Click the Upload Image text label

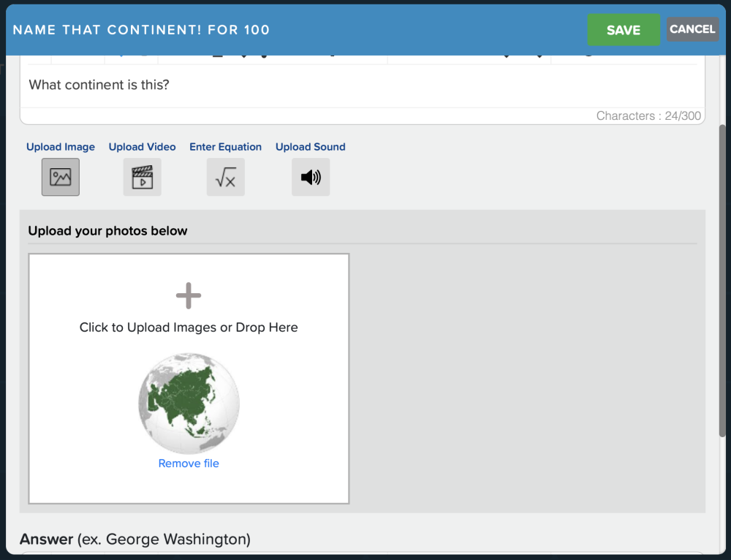(x=60, y=146)
